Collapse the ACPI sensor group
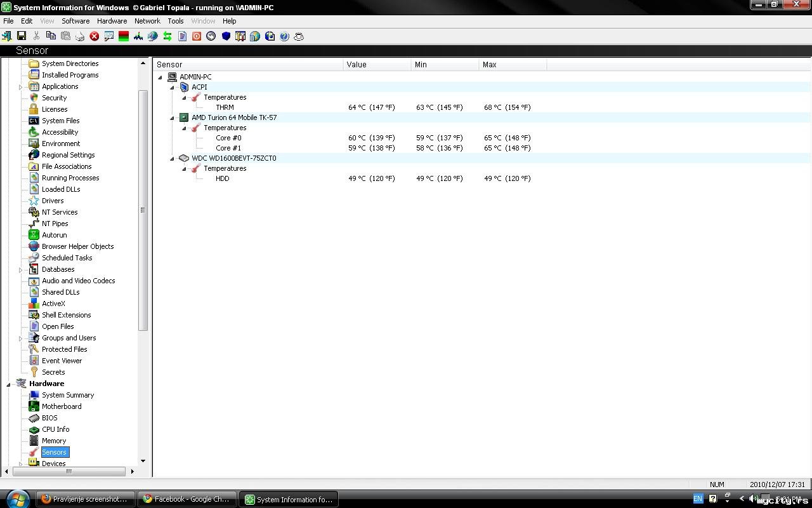Screen dimensions: 812x508 pos(172,88)
